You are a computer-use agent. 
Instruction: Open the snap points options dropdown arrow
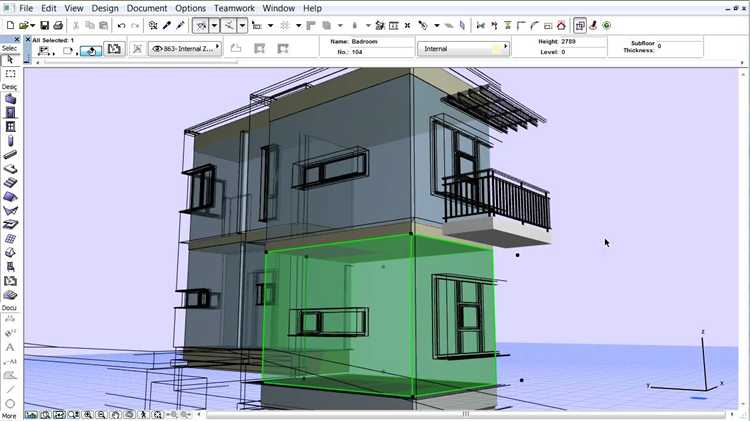242,25
